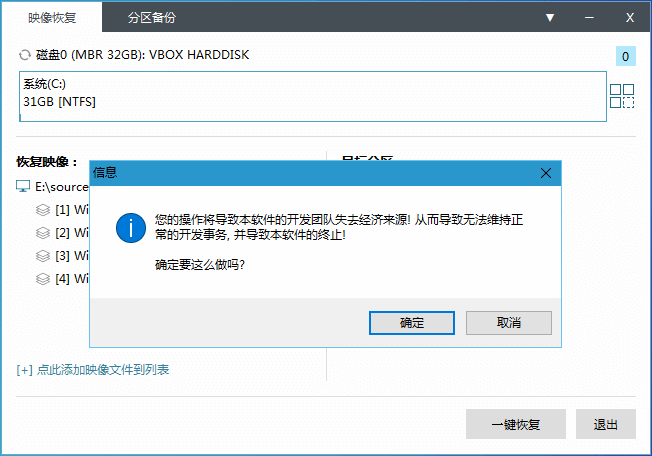This screenshot has height=456, width=652.
Task: Select the 映像恢复 tab
Action: pos(51,18)
